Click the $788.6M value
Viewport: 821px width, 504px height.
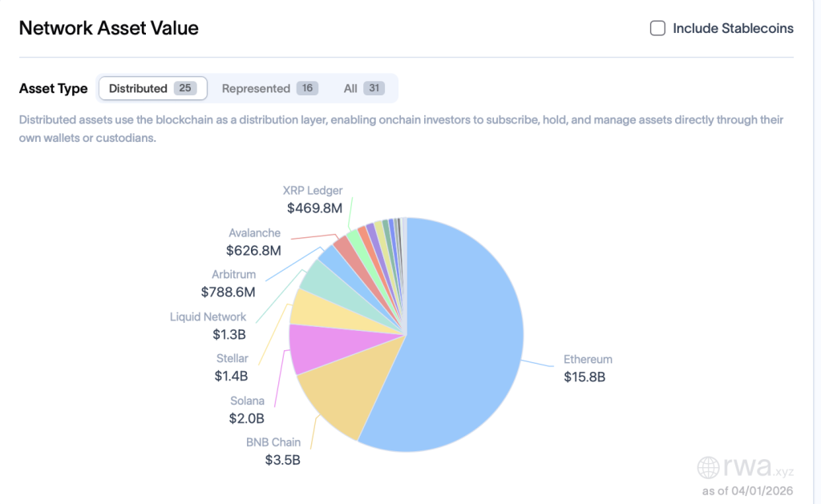coord(229,292)
